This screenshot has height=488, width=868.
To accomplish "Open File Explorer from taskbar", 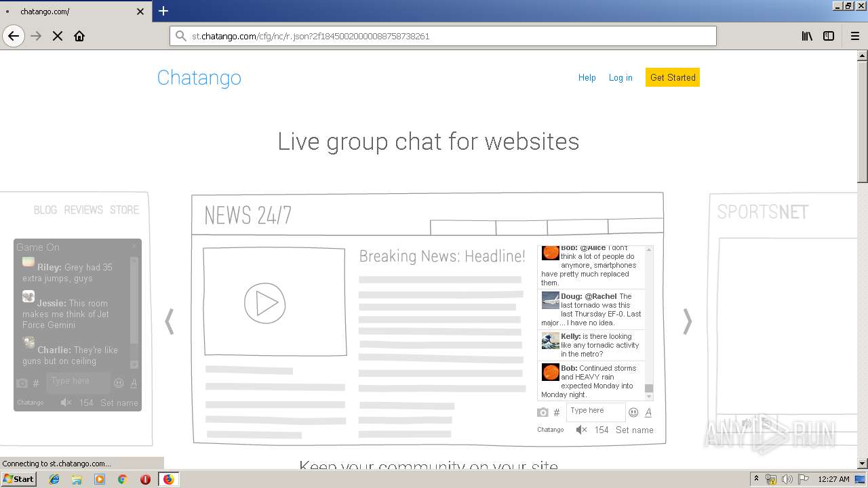I will tap(77, 479).
